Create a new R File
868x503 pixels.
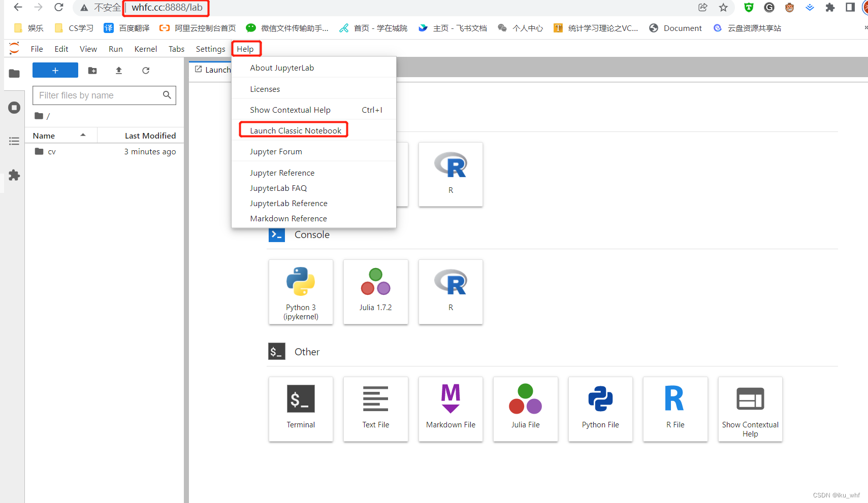tap(675, 409)
